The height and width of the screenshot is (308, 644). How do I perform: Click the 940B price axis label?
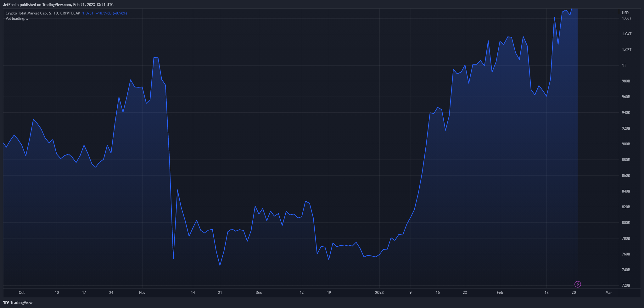626,113
